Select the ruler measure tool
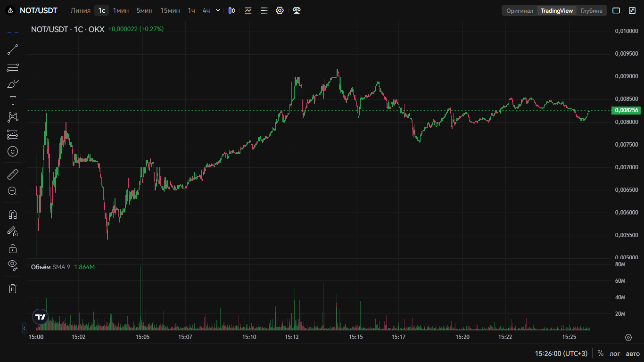Viewport: 644px width, 362px height. 13,174
